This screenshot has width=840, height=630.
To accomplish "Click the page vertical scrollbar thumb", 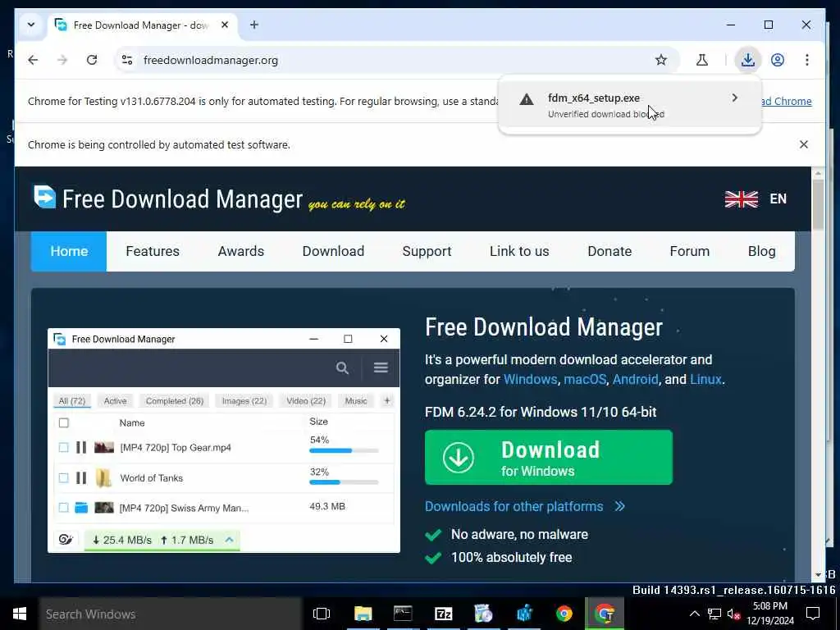I will click(818, 204).
